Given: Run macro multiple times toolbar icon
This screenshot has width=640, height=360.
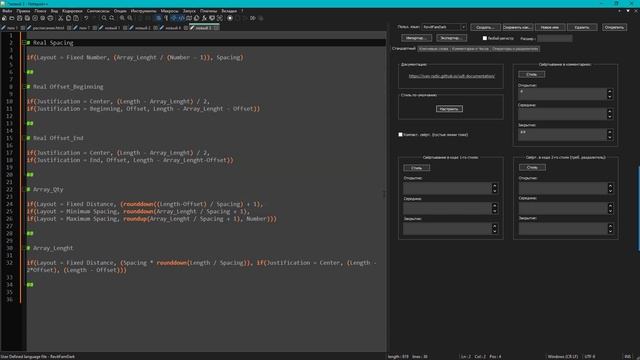Looking at the screenshot, I should click(253, 18).
